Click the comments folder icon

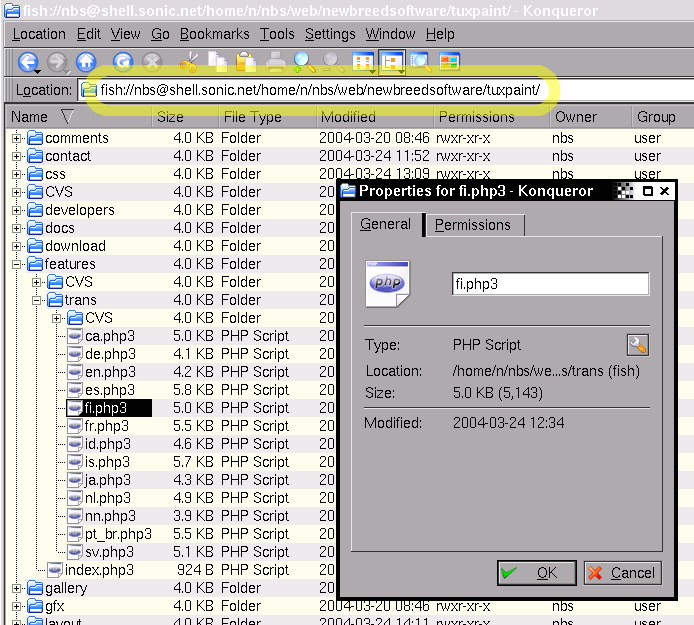pos(35,138)
